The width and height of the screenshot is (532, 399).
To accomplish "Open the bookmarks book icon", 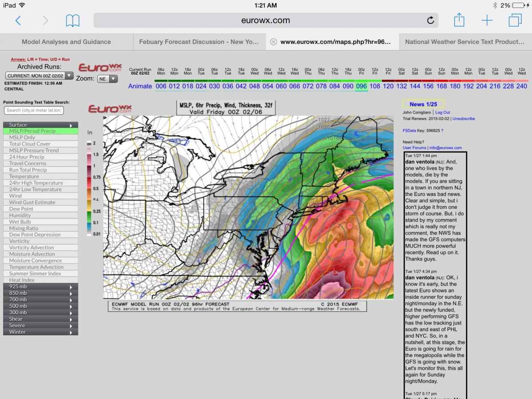I will pyautogui.click(x=73, y=20).
